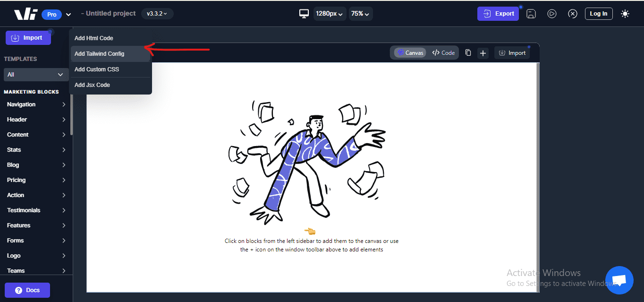This screenshot has height=302, width=644.
Task: Open the 75% zoom dropdown
Action: tap(361, 14)
